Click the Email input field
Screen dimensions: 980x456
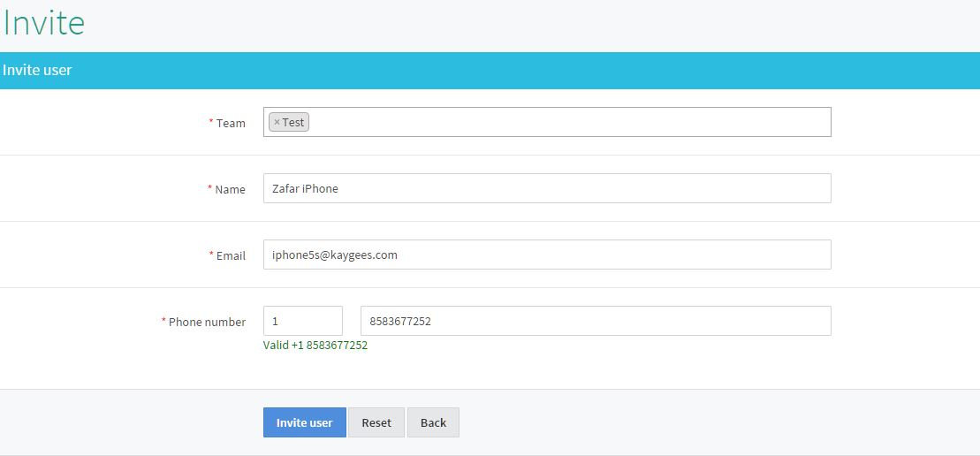pos(547,255)
